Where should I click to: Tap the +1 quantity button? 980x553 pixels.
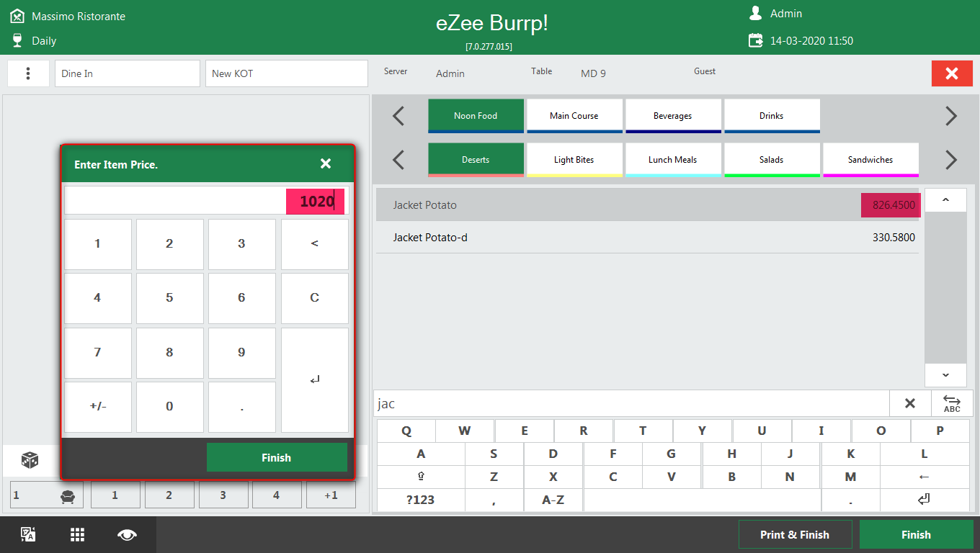point(331,495)
